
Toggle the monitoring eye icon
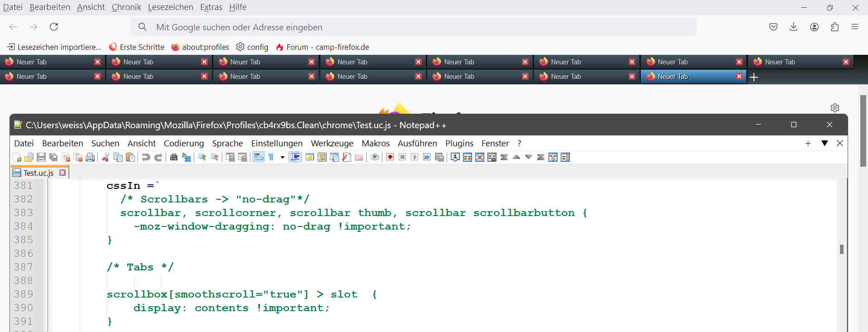click(x=375, y=157)
